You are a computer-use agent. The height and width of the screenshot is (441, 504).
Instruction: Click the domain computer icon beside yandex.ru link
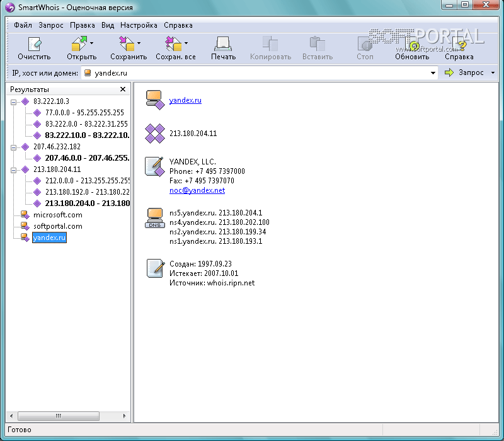click(x=154, y=100)
